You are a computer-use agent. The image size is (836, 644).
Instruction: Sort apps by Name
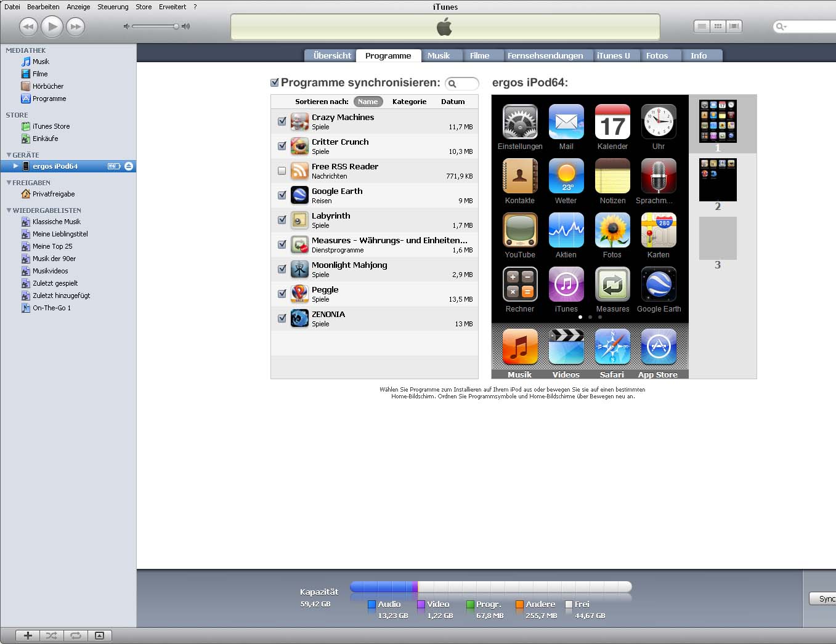pyautogui.click(x=368, y=102)
